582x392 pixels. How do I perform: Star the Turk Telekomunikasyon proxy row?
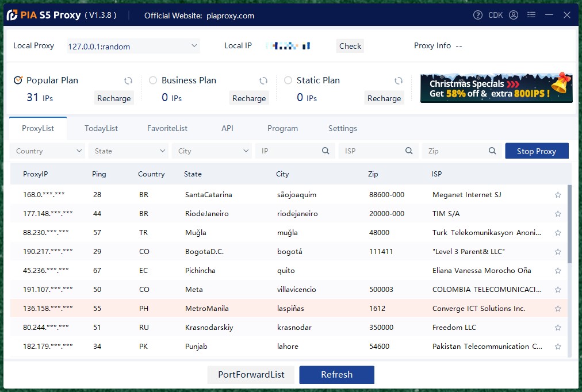point(558,233)
